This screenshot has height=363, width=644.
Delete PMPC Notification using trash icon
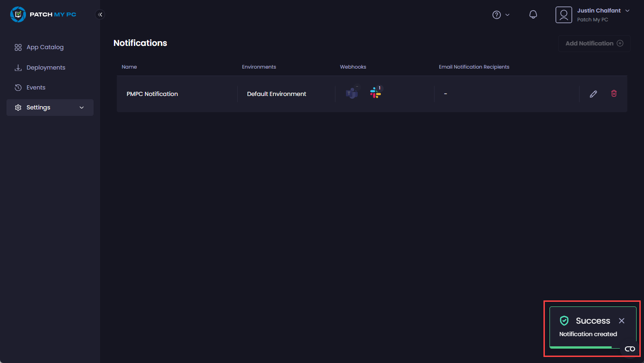(x=614, y=94)
